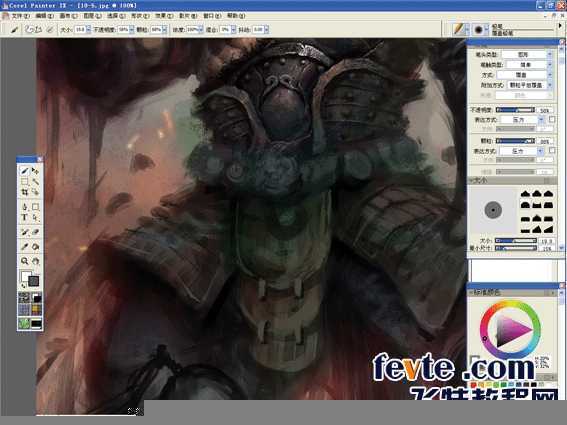Open the brush selector bar flyout arrow
The image size is (567, 425).
(x=560, y=26)
